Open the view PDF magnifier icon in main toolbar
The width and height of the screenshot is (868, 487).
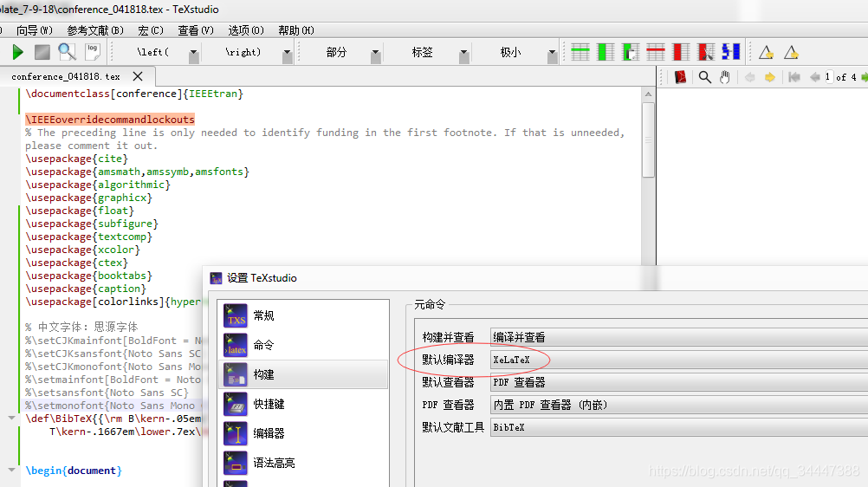tap(67, 52)
